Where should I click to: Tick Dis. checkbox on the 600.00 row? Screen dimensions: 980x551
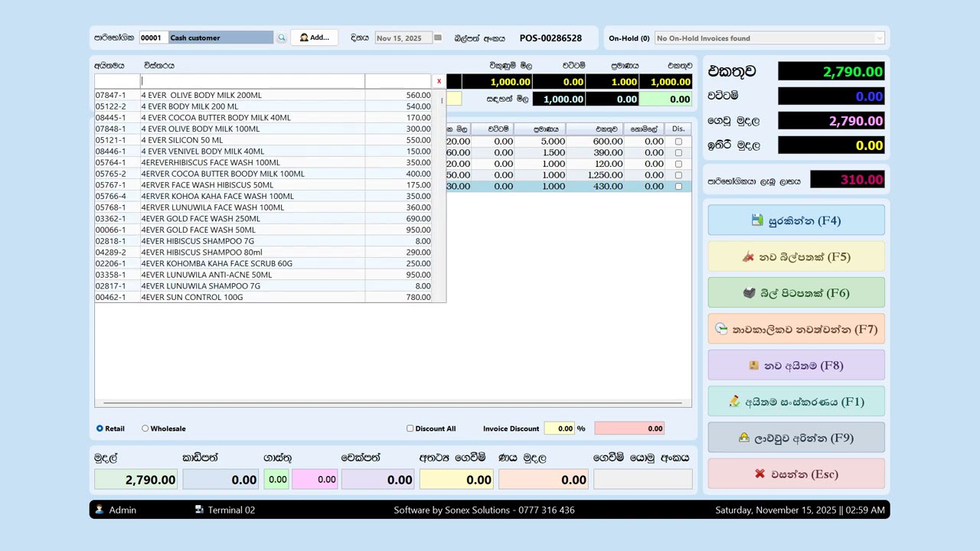[x=678, y=142]
